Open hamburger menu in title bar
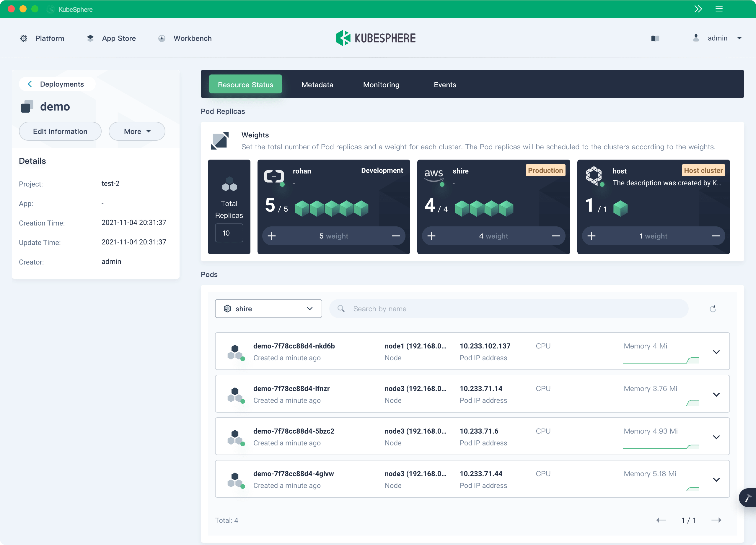Screen dimensions: 756x545 tap(719, 9)
